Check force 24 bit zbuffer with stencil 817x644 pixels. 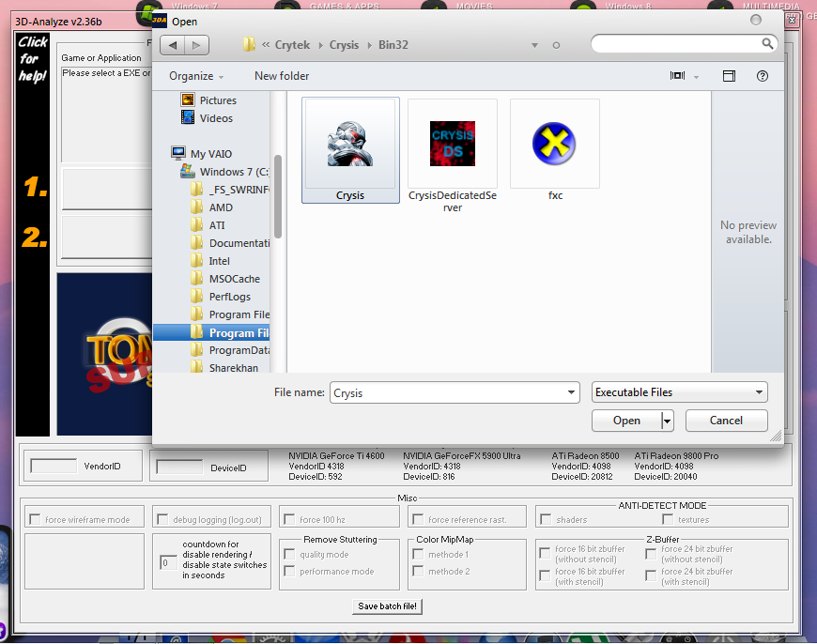click(x=651, y=575)
